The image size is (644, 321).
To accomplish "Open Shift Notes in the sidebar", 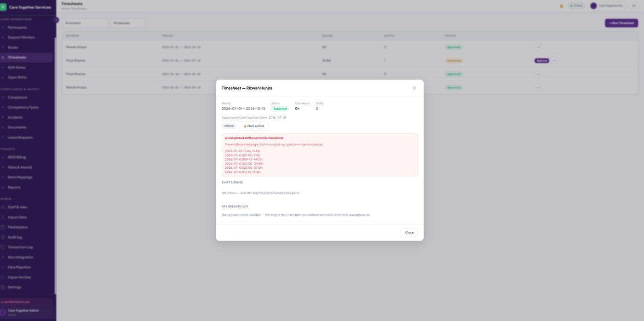I will coord(27,68).
